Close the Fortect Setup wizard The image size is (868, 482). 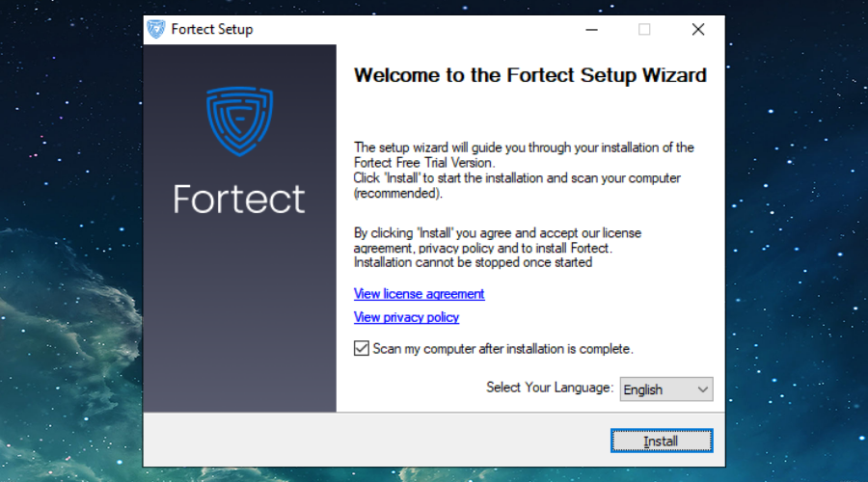[698, 29]
